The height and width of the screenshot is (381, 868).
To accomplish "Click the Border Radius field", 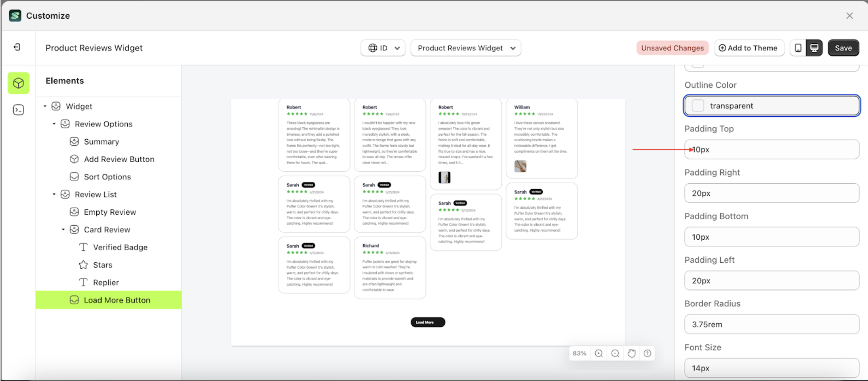I will coord(772,324).
